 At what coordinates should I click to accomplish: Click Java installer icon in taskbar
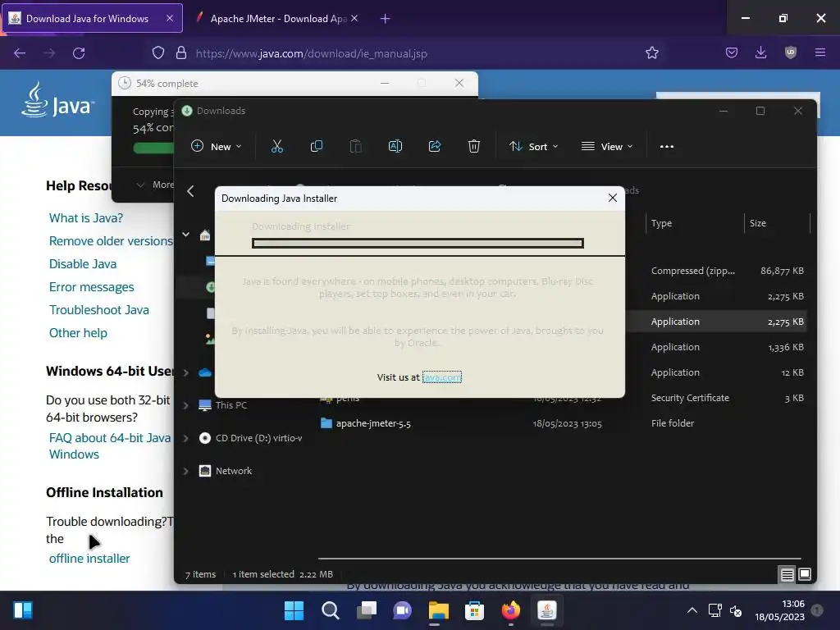click(x=546, y=610)
